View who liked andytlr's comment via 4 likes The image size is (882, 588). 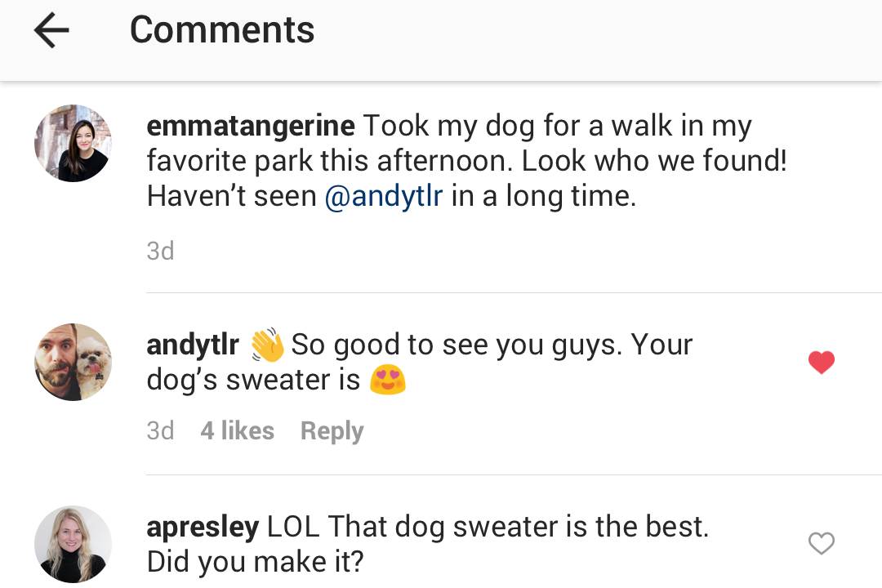tap(237, 430)
